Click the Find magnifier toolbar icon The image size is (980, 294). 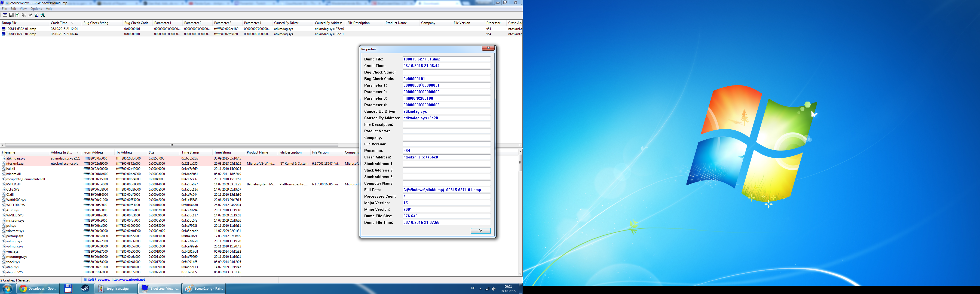(36, 15)
